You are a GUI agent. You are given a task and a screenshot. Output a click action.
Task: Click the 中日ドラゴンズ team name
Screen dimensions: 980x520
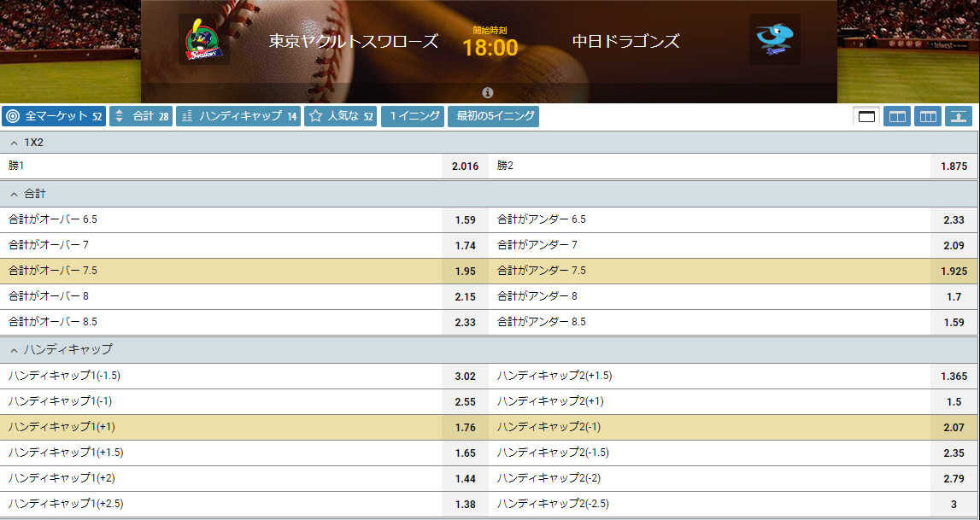(x=625, y=41)
